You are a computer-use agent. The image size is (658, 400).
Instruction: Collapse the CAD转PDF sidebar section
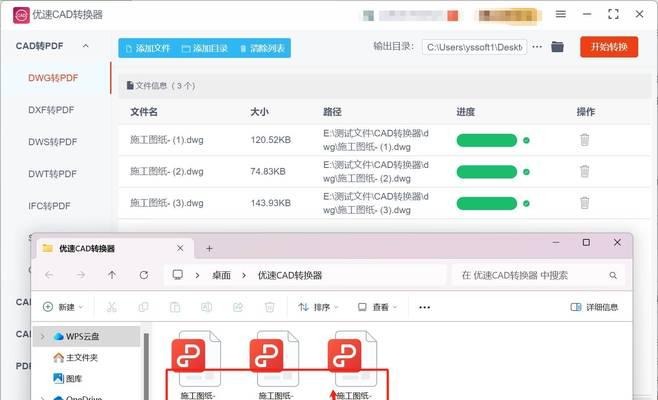(x=86, y=46)
